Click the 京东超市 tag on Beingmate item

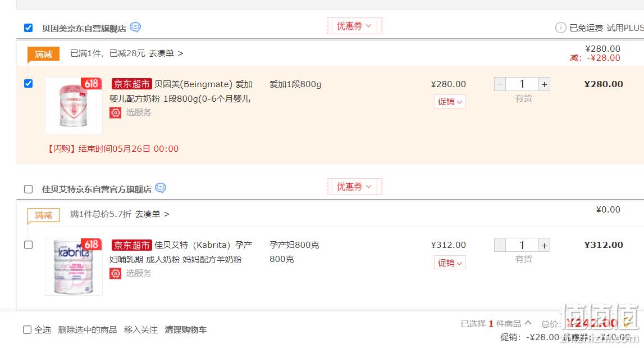(x=131, y=84)
